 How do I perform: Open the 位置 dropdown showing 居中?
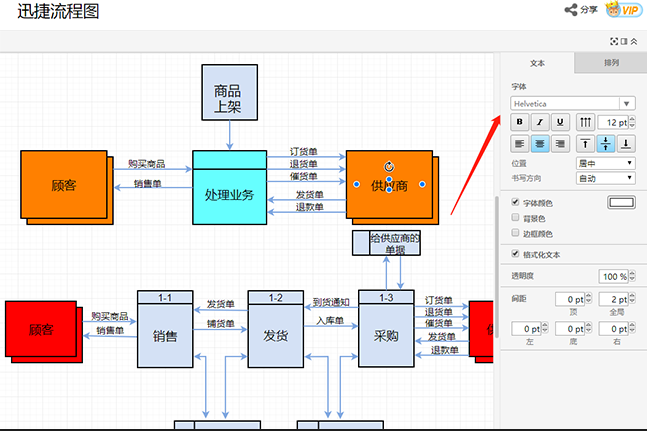pyautogui.click(x=605, y=163)
